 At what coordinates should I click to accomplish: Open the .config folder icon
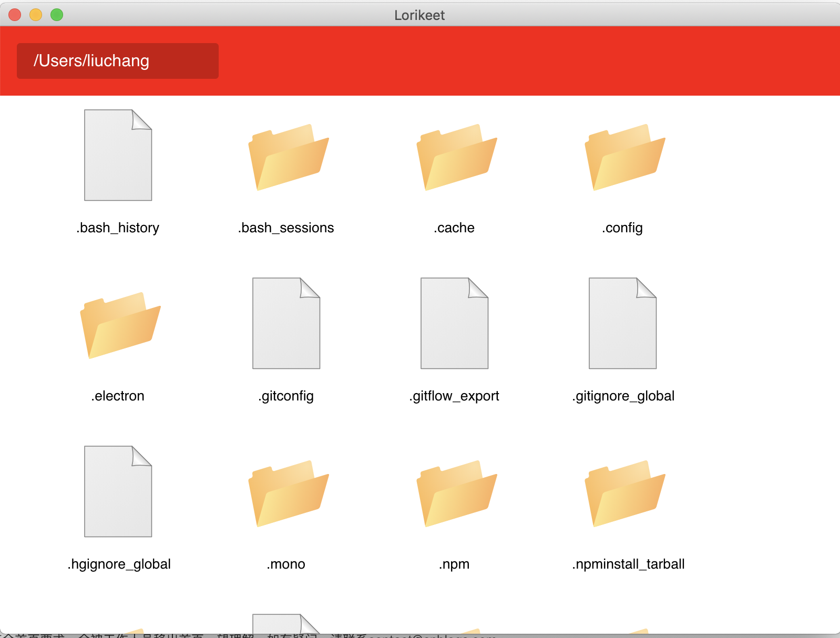click(625, 157)
